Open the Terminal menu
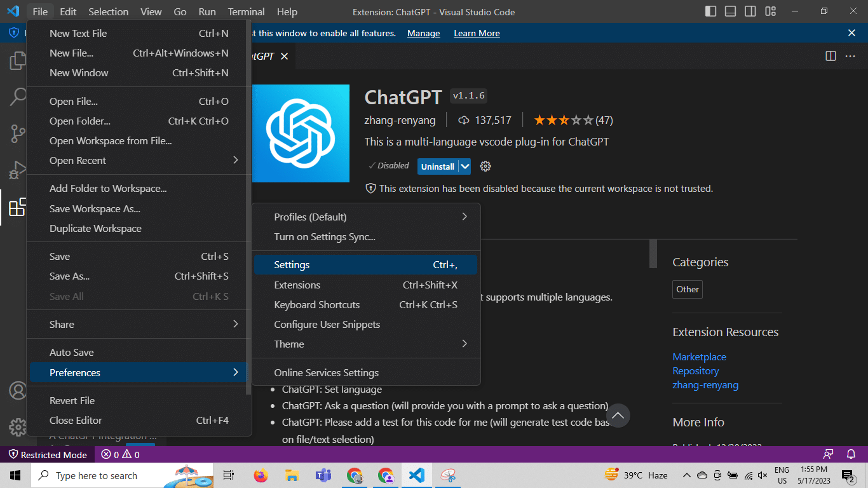 pyautogui.click(x=246, y=11)
